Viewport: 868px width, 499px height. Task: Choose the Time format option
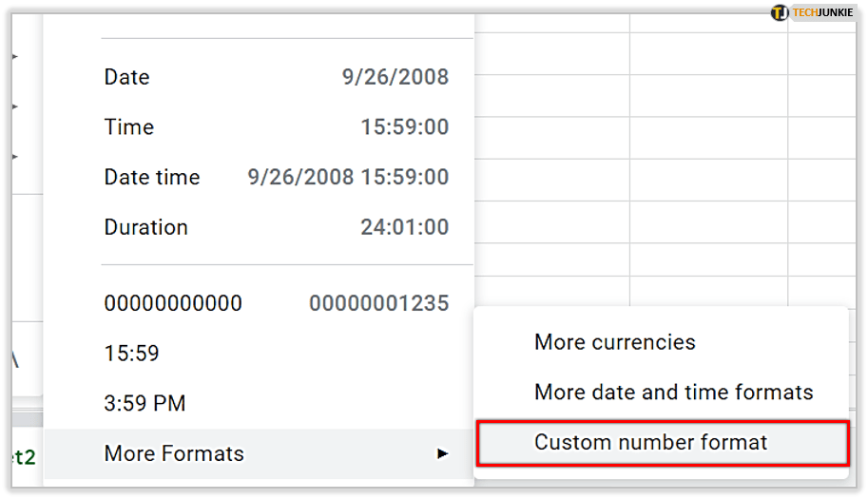[x=129, y=127]
